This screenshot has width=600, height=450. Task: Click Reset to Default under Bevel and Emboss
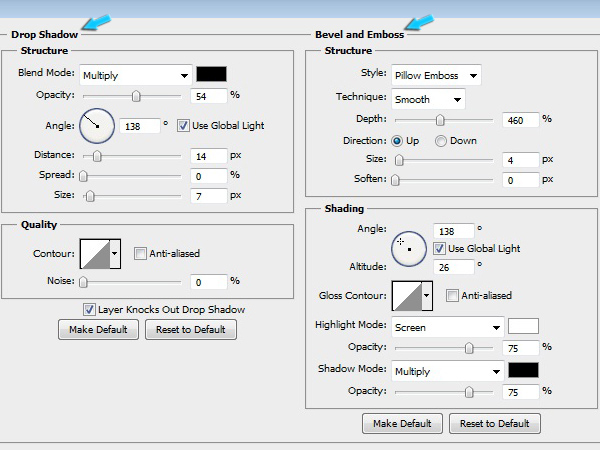pyautogui.click(x=495, y=424)
